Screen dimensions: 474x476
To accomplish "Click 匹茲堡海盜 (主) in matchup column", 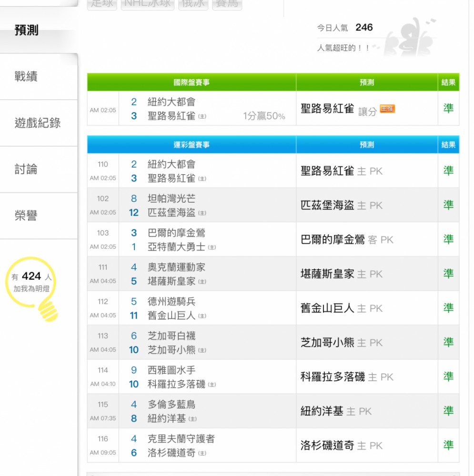I will [x=177, y=212].
